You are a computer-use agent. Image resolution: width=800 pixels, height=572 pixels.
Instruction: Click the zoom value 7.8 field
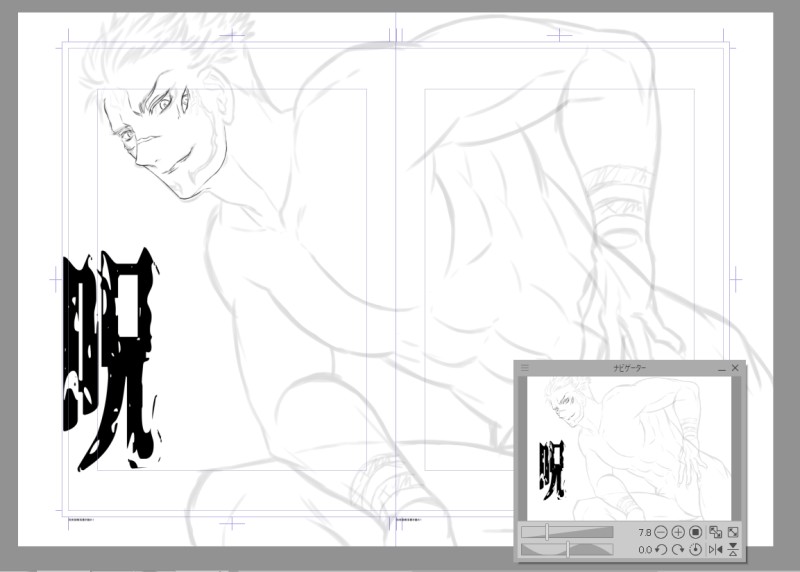coord(644,532)
